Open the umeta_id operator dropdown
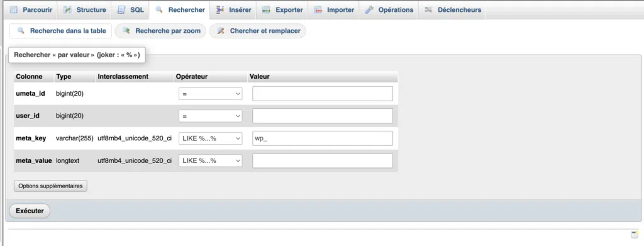Viewport: 644px width, 246px height. tap(210, 94)
